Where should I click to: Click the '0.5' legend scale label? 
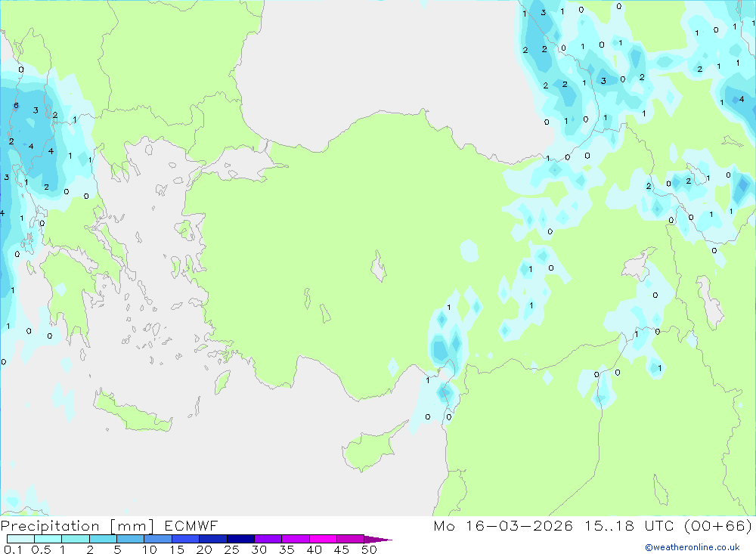41,549
